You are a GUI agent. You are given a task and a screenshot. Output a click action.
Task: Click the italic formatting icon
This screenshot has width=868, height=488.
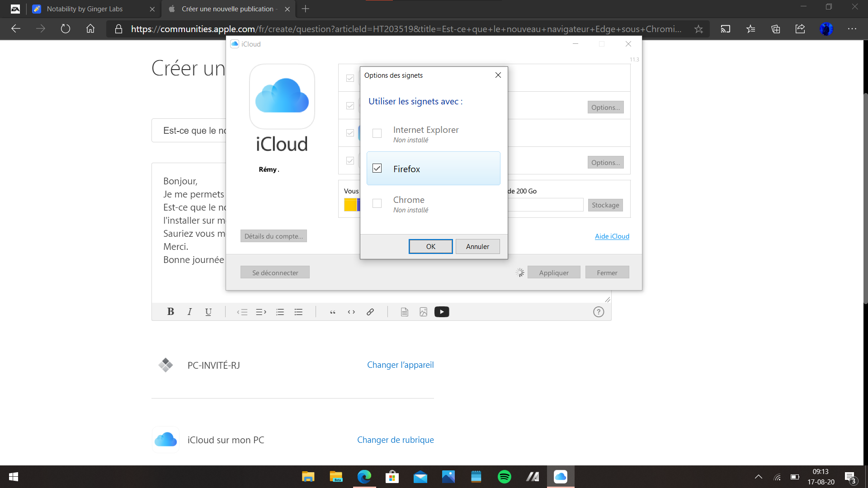[189, 312]
